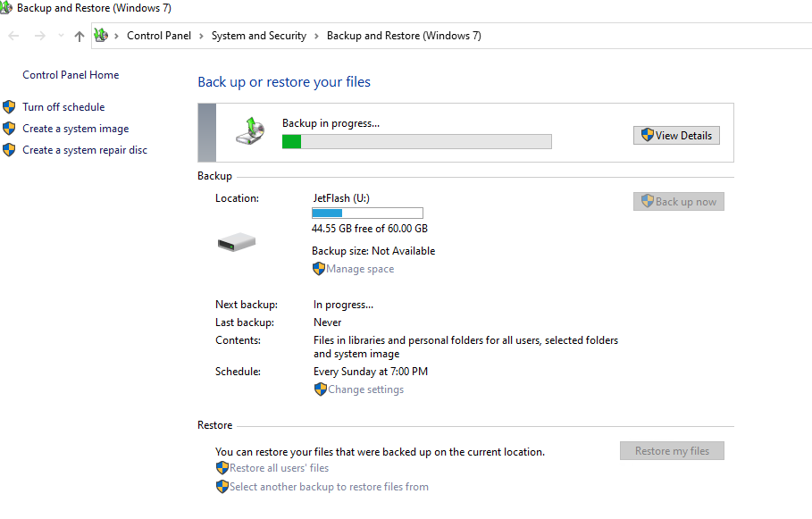Click the shield icon beside Create a system image
Viewport: 812px width, 519px height.
(x=9, y=129)
